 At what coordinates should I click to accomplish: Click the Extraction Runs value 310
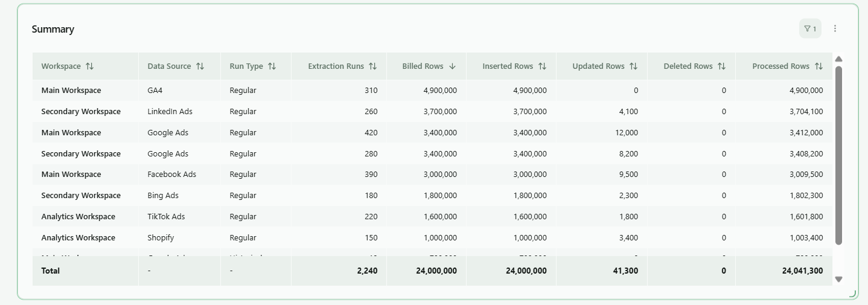click(x=371, y=91)
